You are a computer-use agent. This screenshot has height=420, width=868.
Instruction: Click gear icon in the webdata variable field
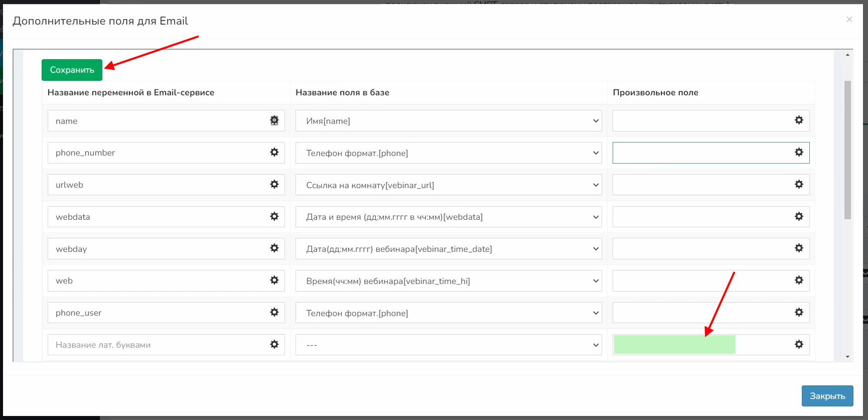[274, 216]
